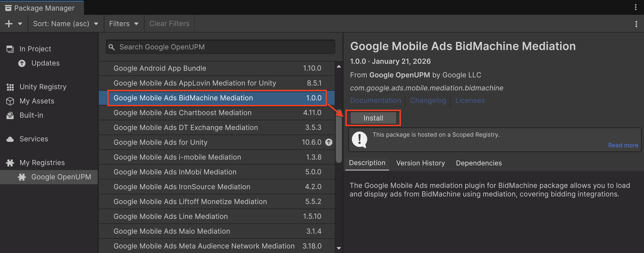Open the window's top-right kebab menu
644x253 pixels.
pyautogui.click(x=635, y=7)
